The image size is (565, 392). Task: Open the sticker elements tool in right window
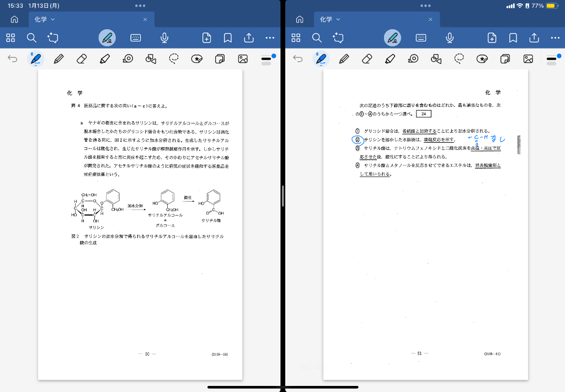tap(482, 59)
